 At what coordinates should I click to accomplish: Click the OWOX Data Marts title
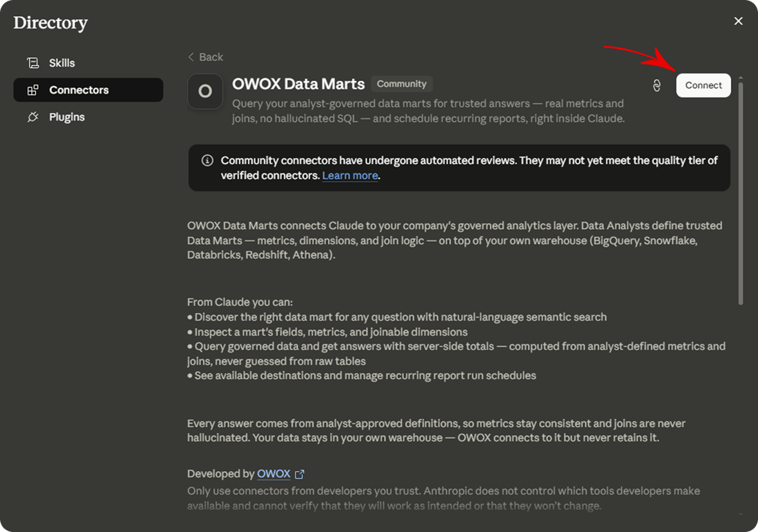(298, 84)
